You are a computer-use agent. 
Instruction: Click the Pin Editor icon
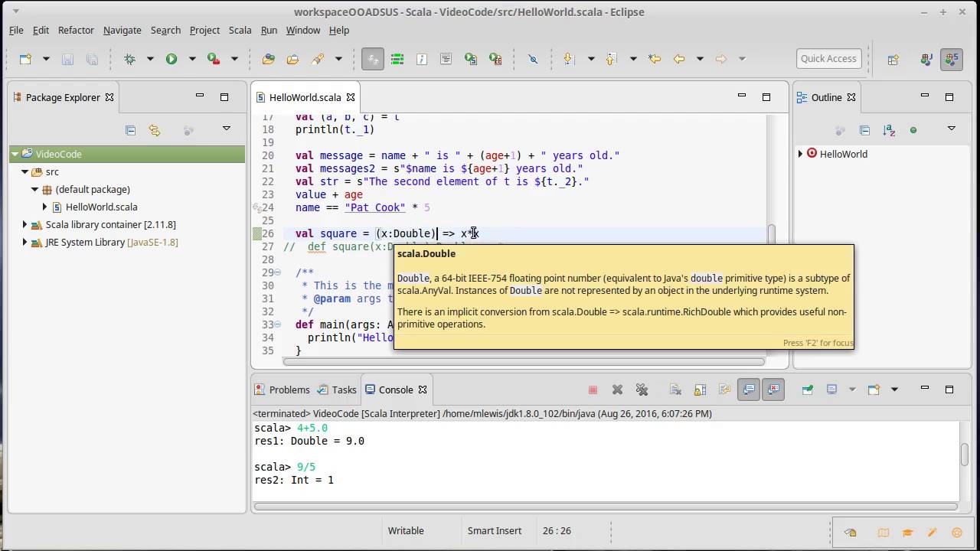coord(534,59)
